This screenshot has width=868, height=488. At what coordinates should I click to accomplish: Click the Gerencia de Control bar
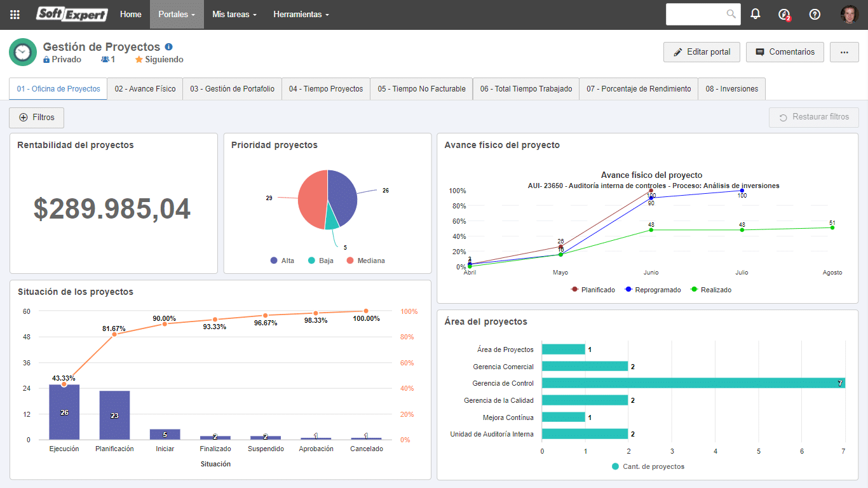[x=693, y=383]
